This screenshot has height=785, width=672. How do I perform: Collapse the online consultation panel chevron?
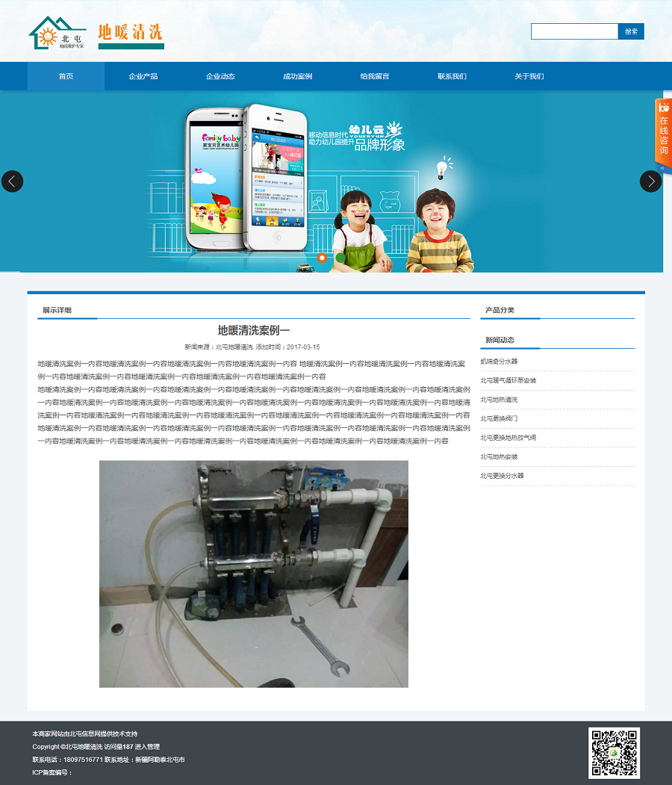[x=662, y=169]
